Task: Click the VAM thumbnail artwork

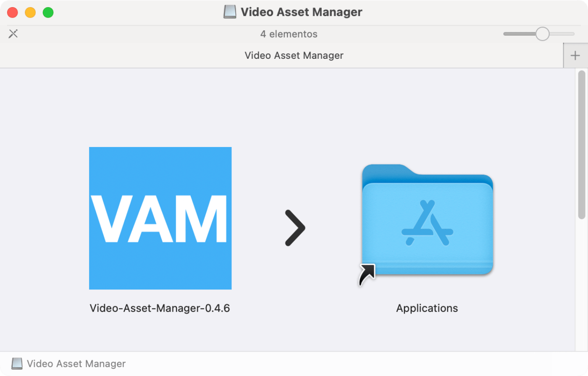Action: 160,218
